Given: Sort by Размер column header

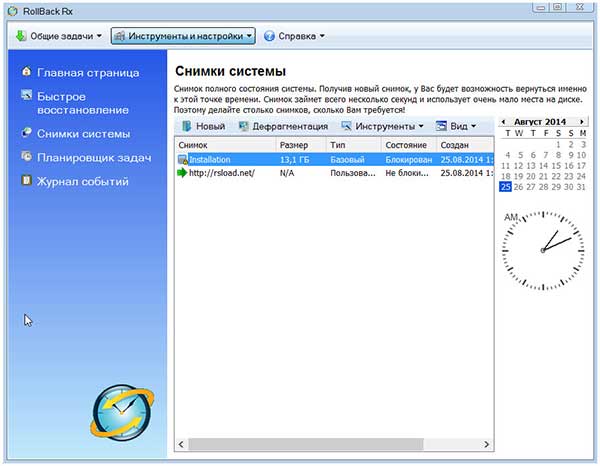Looking at the screenshot, I should 301,145.
